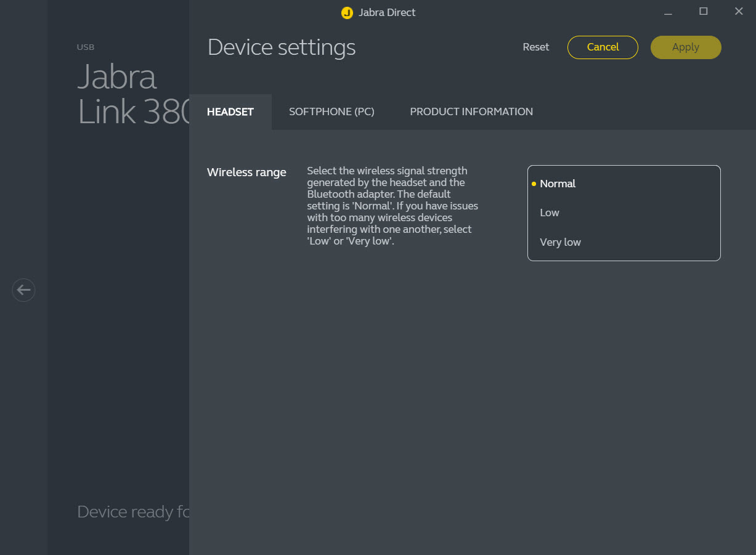Viewport: 756px width, 555px height.
Task: Switch to the HEADSET tab
Action: click(x=230, y=111)
